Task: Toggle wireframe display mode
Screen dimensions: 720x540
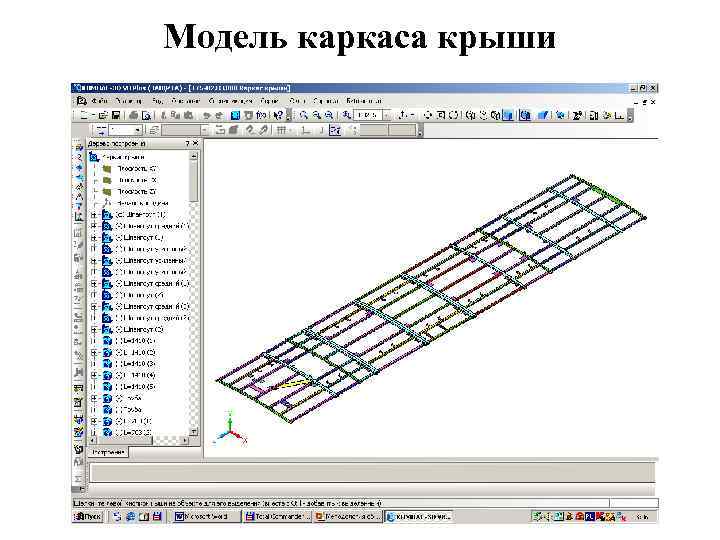Action: [x=470, y=115]
